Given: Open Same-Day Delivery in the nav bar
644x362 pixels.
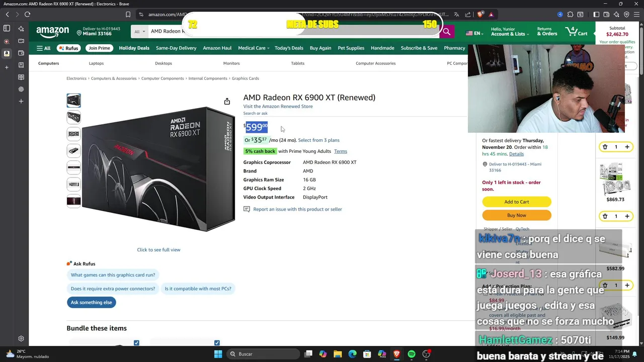Looking at the screenshot, I should tap(176, 48).
